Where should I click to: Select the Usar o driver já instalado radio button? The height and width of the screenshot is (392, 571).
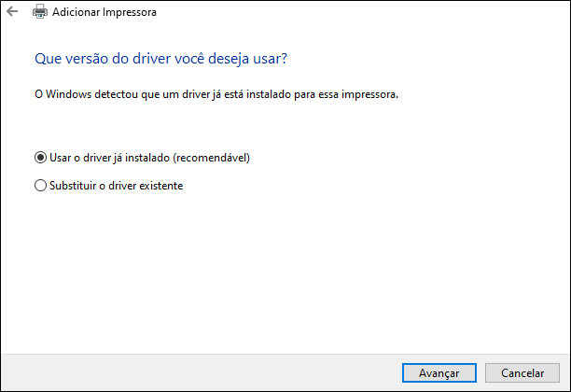[x=40, y=158]
